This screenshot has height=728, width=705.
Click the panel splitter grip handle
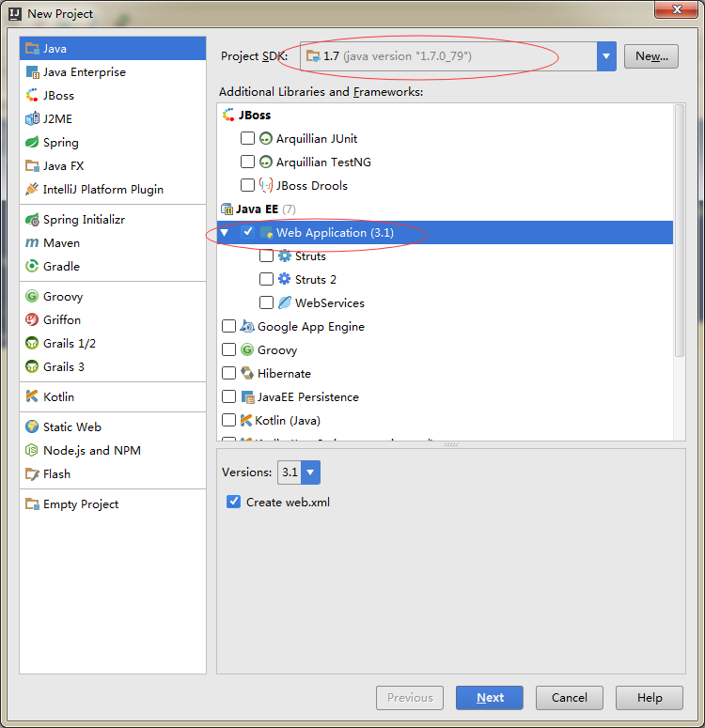(x=451, y=445)
